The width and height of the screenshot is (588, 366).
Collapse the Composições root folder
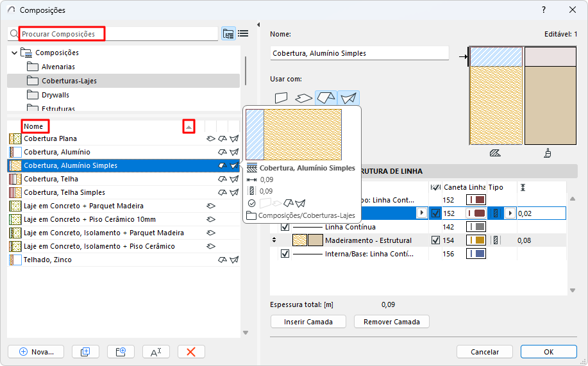point(14,53)
